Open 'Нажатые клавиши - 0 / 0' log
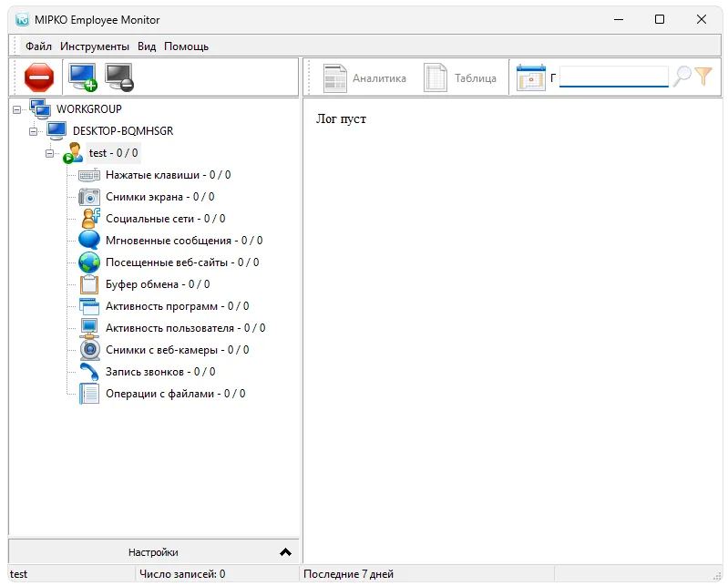 168,175
